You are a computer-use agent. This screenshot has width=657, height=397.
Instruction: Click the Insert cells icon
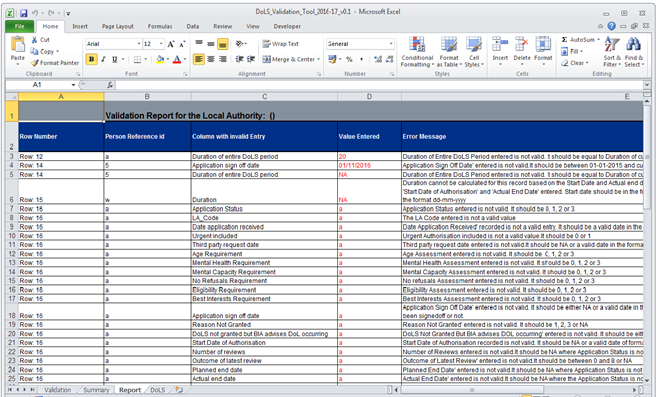[500, 44]
